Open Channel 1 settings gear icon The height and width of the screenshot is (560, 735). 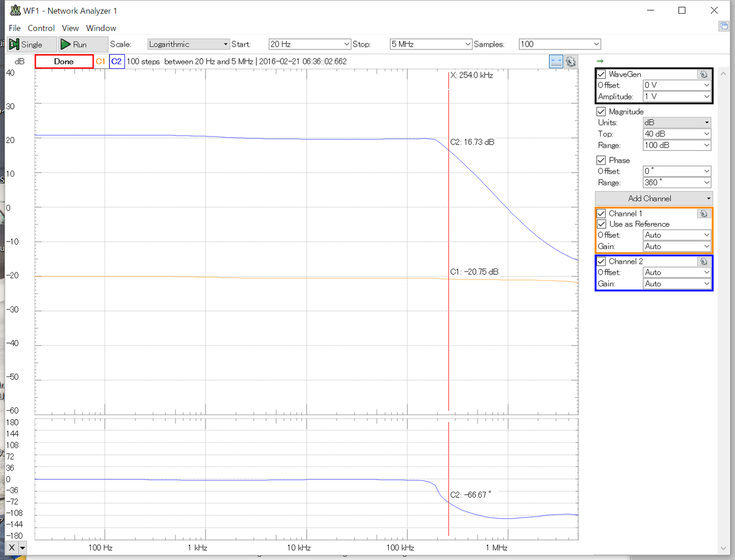point(703,213)
